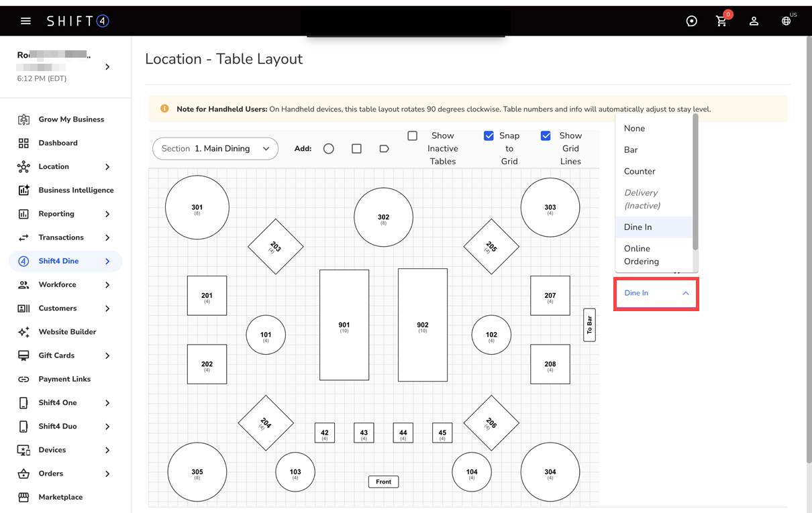This screenshot has width=812, height=513.
Task: Click the Shift4 logo
Action: coord(78,21)
